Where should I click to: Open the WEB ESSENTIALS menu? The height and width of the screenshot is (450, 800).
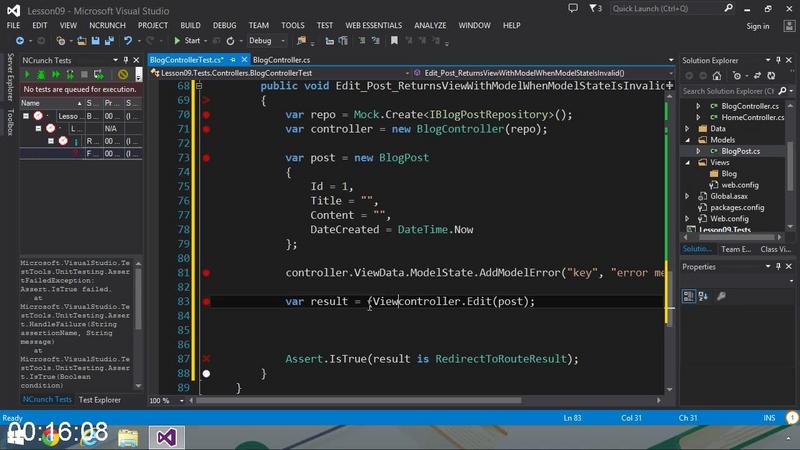pos(373,25)
